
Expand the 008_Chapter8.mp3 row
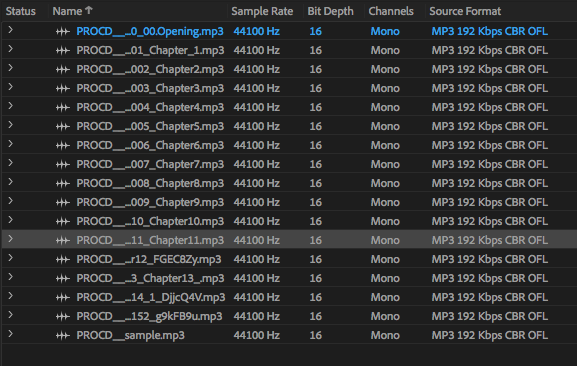click(10, 182)
